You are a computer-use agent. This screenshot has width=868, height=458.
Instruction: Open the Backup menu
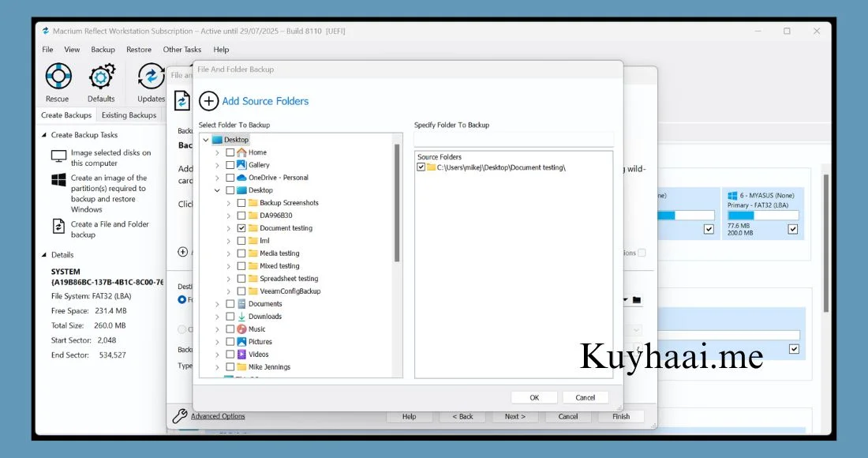click(103, 49)
